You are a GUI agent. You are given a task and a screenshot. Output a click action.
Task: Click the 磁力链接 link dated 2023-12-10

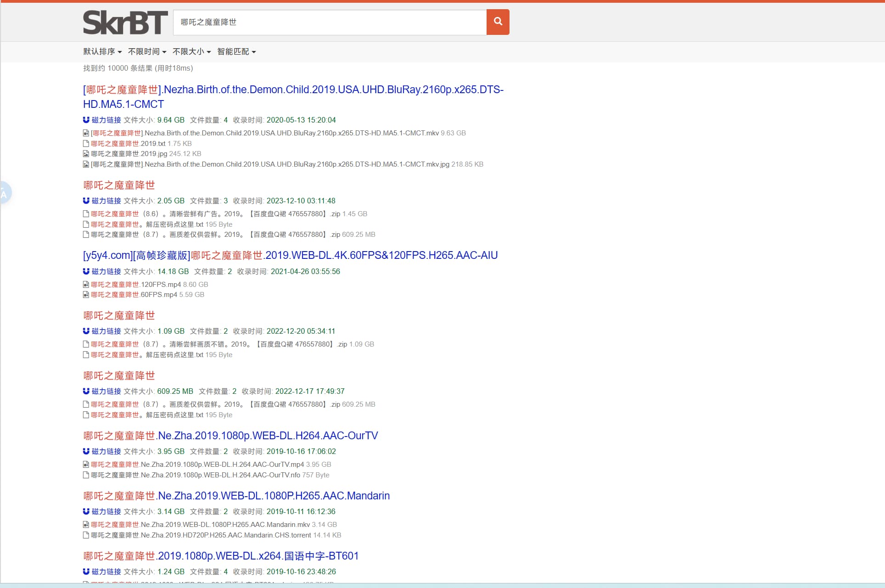pos(106,201)
